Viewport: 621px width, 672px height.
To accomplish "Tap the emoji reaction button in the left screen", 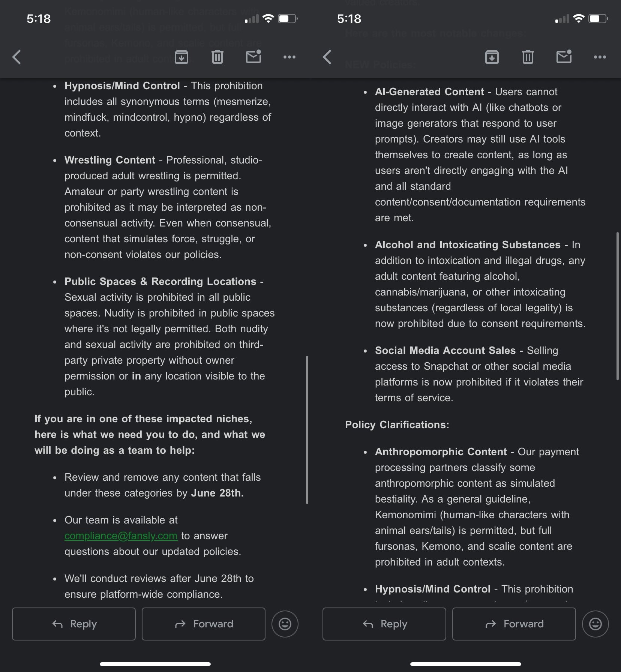I will point(285,624).
